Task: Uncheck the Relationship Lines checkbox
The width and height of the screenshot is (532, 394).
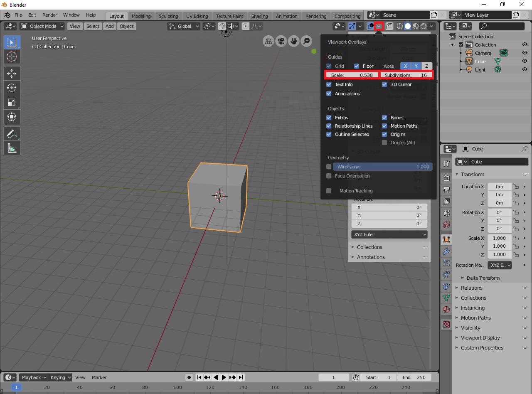Action: pyautogui.click(x=329, y=126)
